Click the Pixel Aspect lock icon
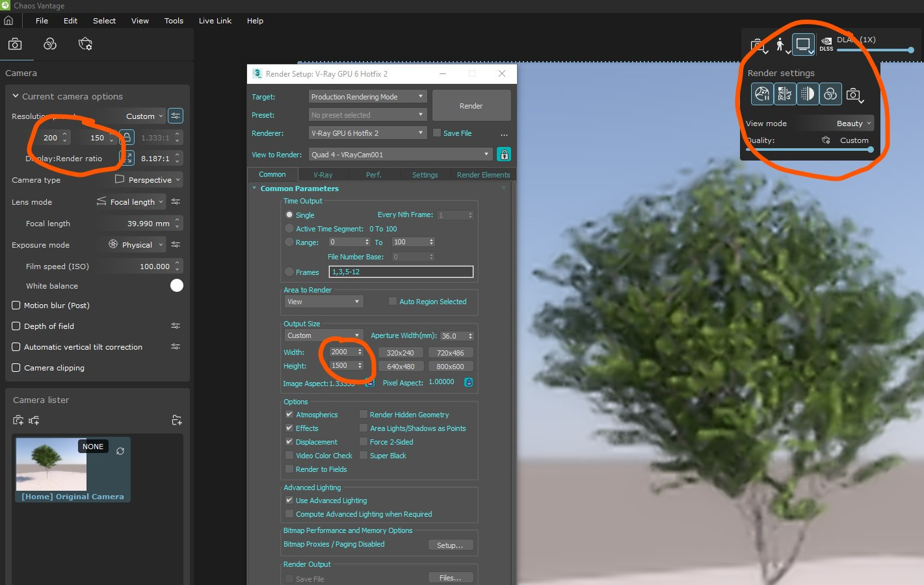The height and width of the screenshot is (585, 924). coord(468,382)
